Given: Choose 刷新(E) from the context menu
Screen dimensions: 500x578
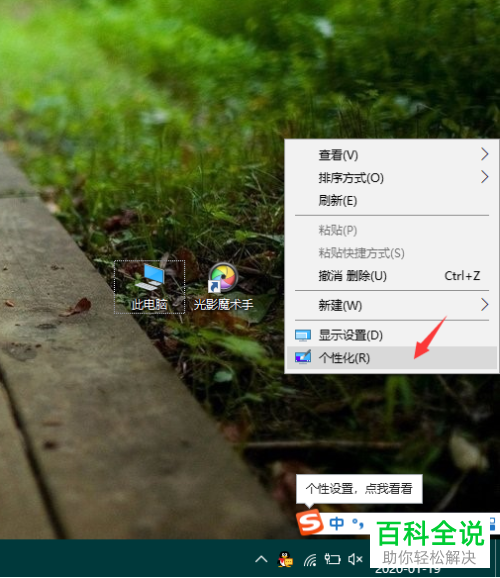Looking at the screenshot, I should [x=392, y=201].
